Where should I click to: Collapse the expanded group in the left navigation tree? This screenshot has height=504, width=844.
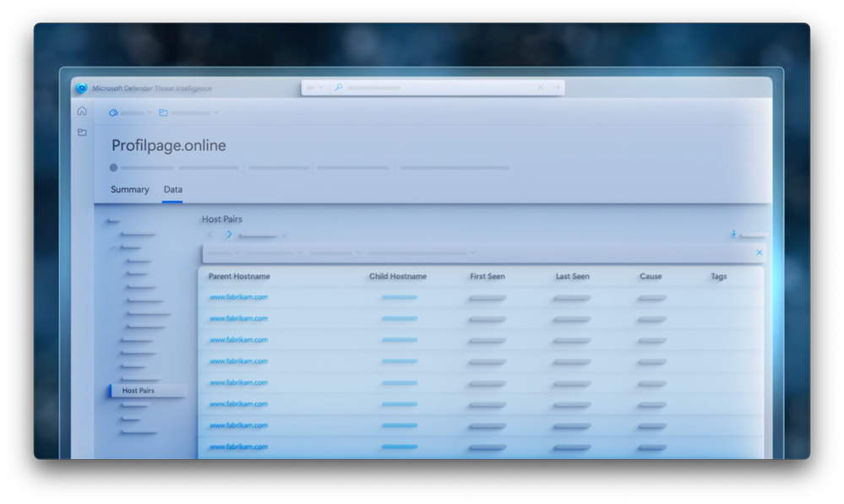pyautogui.click(x=113, y=248)
